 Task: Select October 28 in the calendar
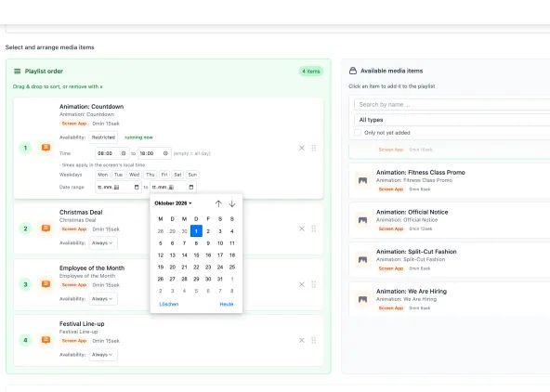click(x=184, y=279)
